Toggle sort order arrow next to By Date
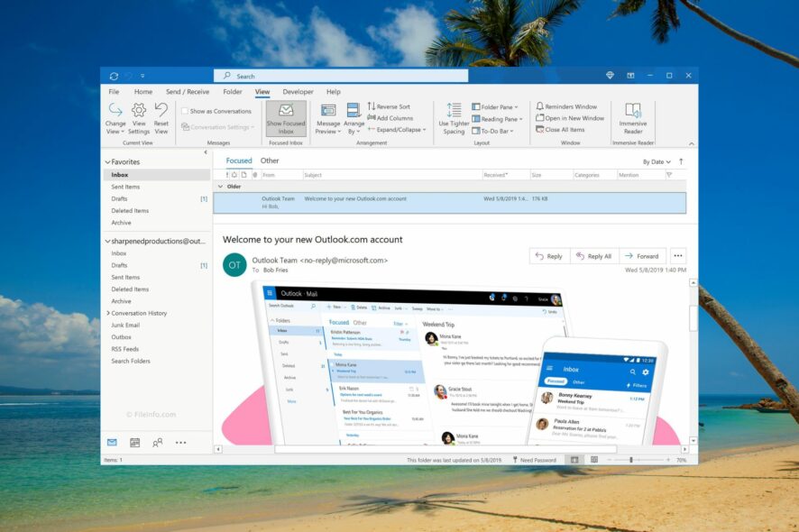The width and height of the screenshot is (799, 532). 681,161
